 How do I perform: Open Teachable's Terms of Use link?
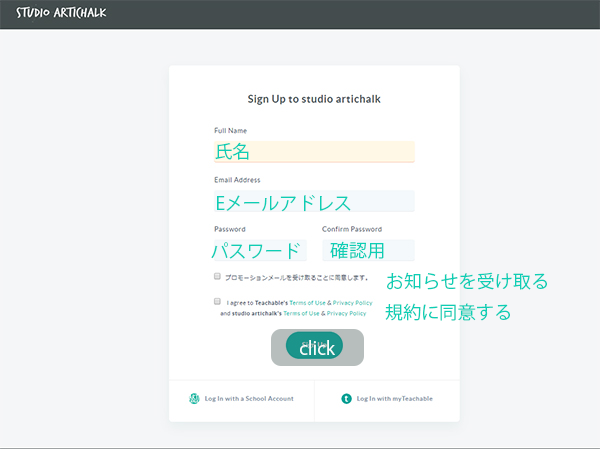(307, 303)
